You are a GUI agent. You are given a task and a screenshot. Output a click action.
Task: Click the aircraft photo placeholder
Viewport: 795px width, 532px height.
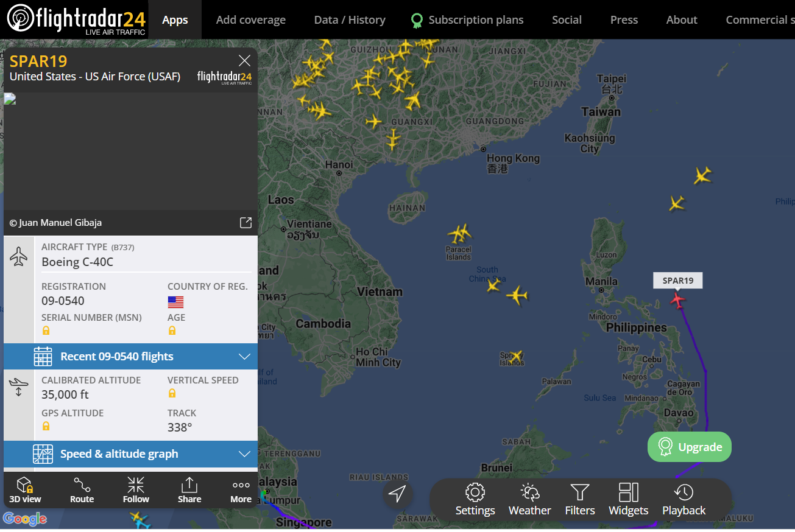coord(130,152)
